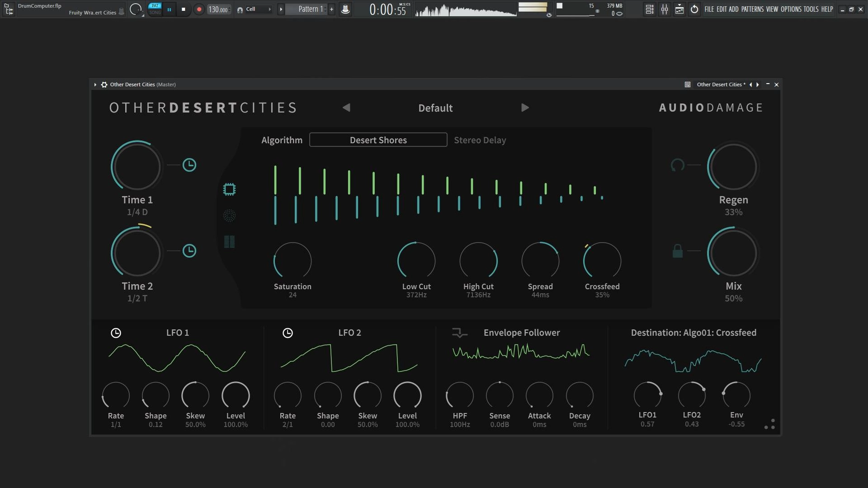Open the preset browser grid icon in the title bar

(688, 84)
